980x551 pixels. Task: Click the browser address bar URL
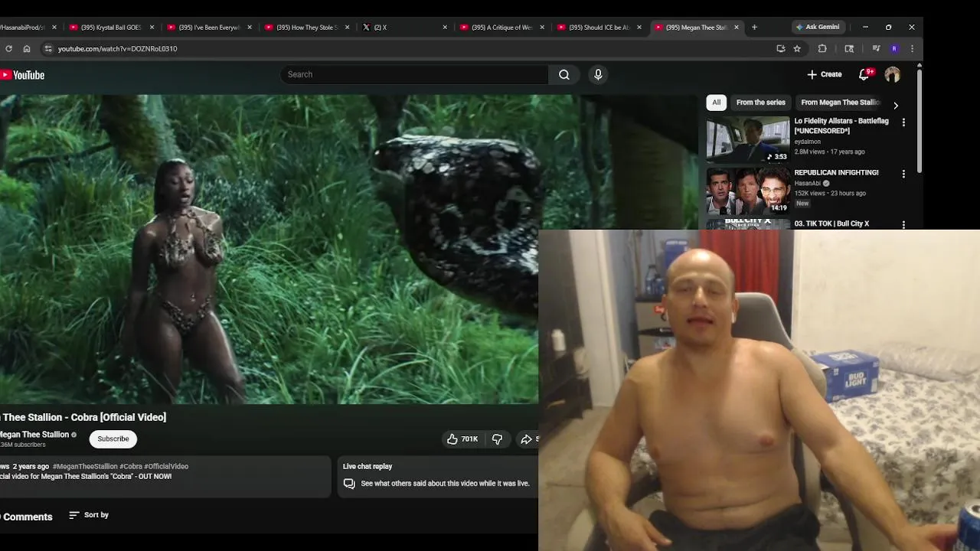click(117, 48)
